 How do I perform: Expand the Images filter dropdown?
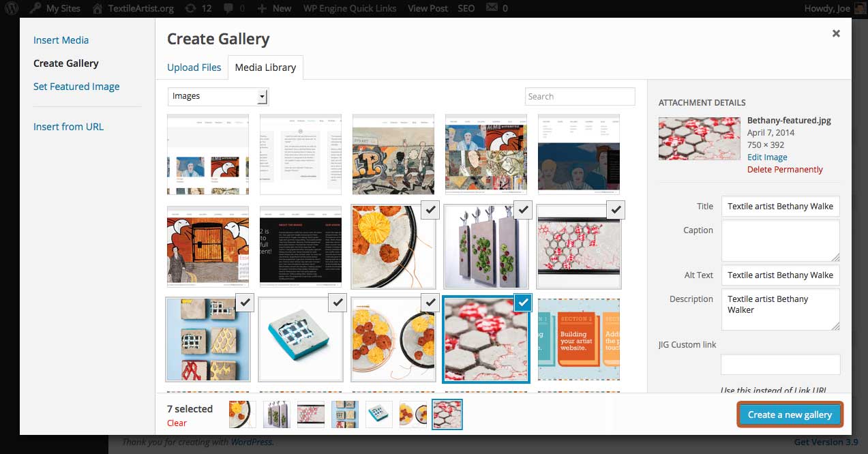point(218,96)
